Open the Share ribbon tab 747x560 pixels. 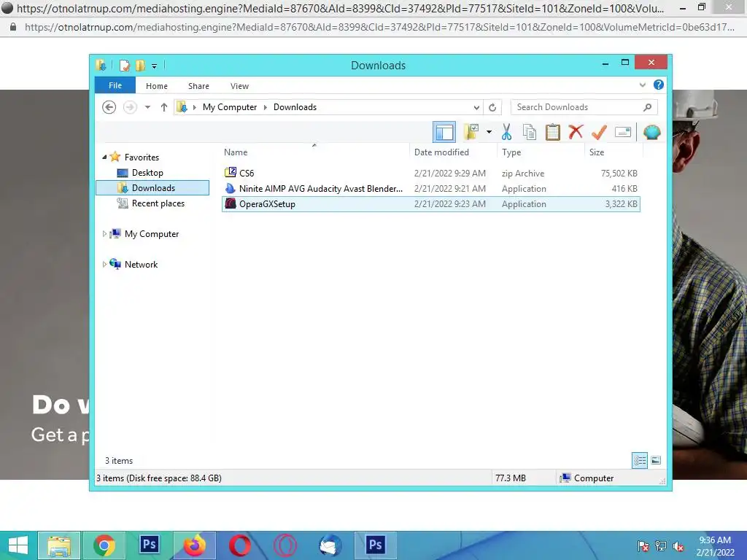(x=198, y=86)
